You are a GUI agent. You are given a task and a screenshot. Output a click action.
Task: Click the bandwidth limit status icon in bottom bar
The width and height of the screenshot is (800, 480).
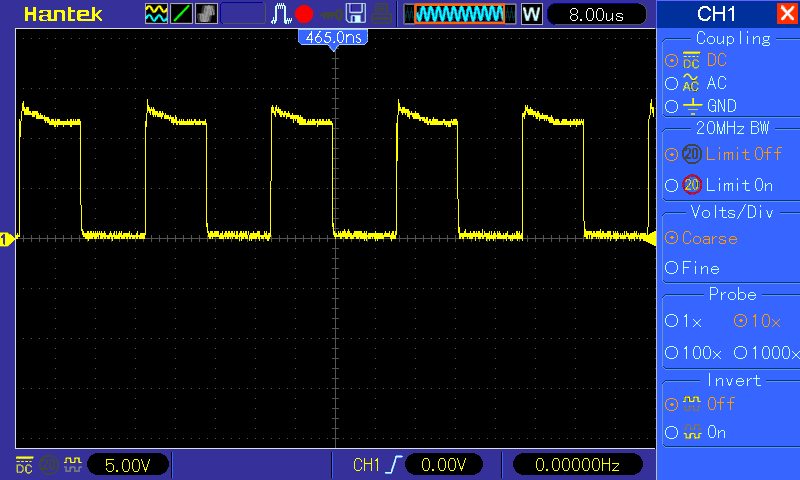[49, 465]
